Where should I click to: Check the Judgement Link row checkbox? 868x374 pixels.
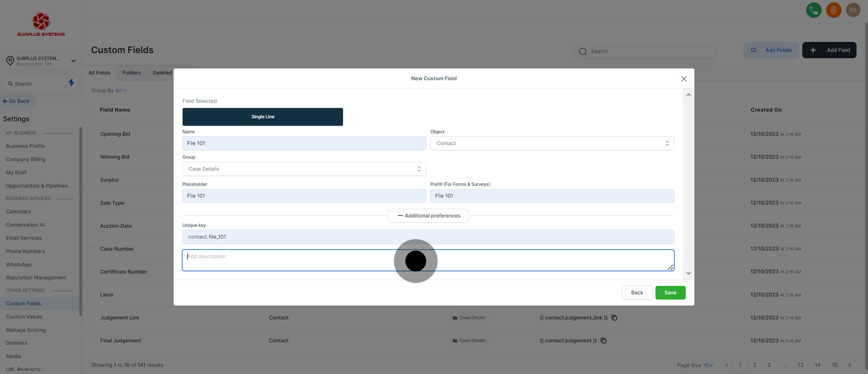[91, 318]
